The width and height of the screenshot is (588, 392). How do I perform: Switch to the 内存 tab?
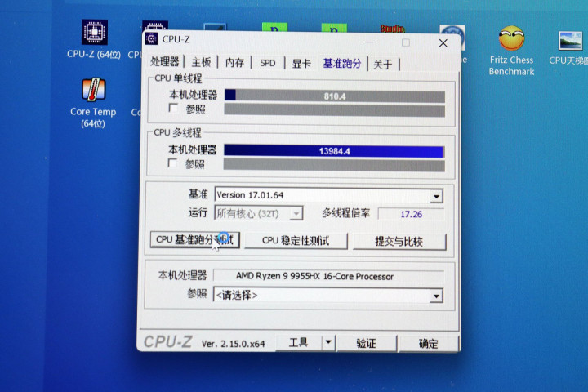234,63
